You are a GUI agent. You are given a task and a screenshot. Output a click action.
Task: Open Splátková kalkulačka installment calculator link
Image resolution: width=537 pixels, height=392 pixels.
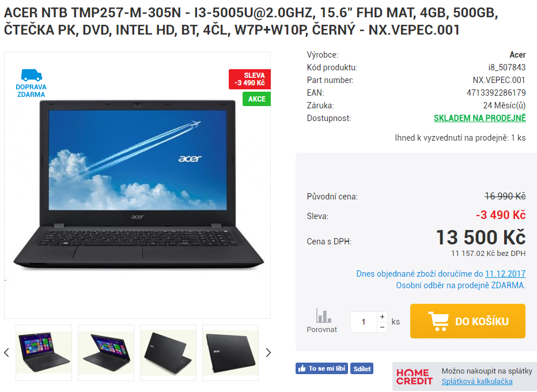coord(477,382)
